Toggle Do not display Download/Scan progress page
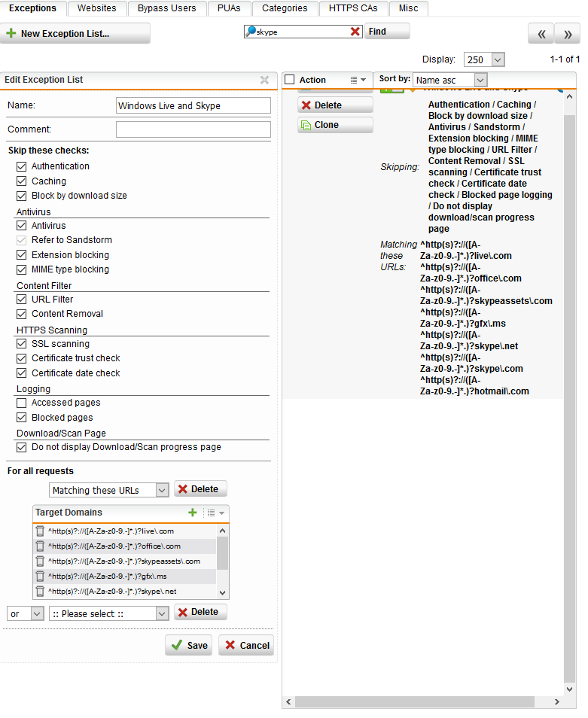Viewport: 588px width, 718px height. pyautogui.click(x=22, y=447)
